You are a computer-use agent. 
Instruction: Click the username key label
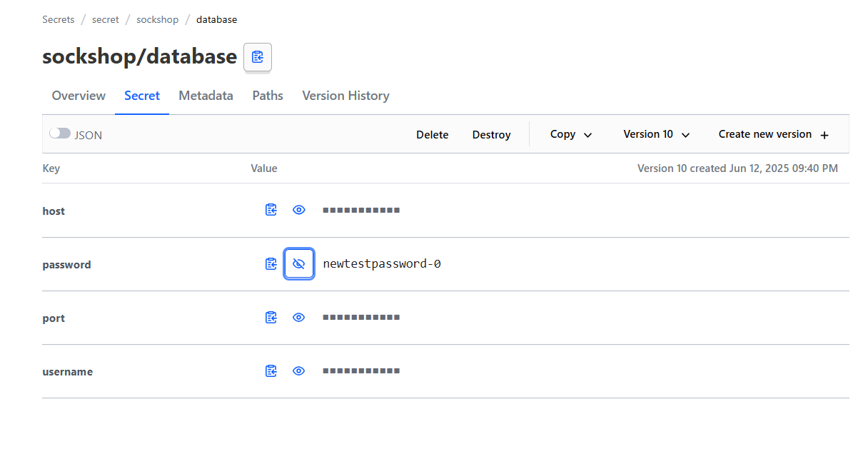coord(68,371)
